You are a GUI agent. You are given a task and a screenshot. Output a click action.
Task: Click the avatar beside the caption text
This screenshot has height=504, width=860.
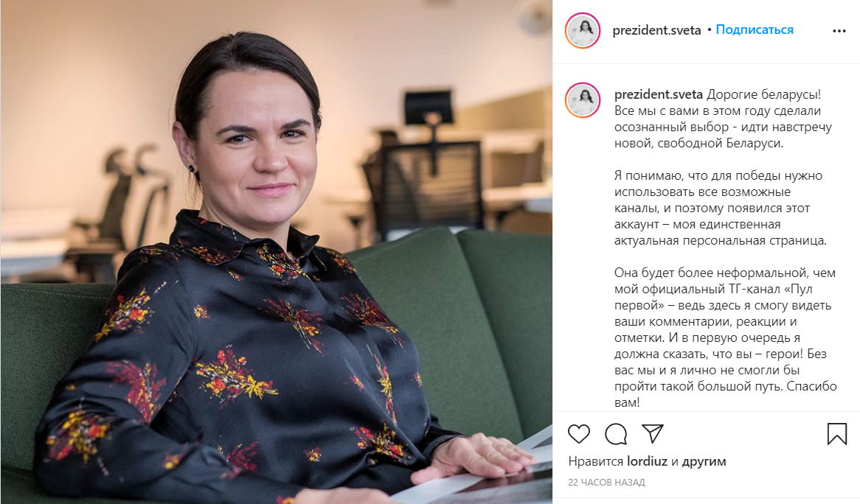(x=583, y=100)
